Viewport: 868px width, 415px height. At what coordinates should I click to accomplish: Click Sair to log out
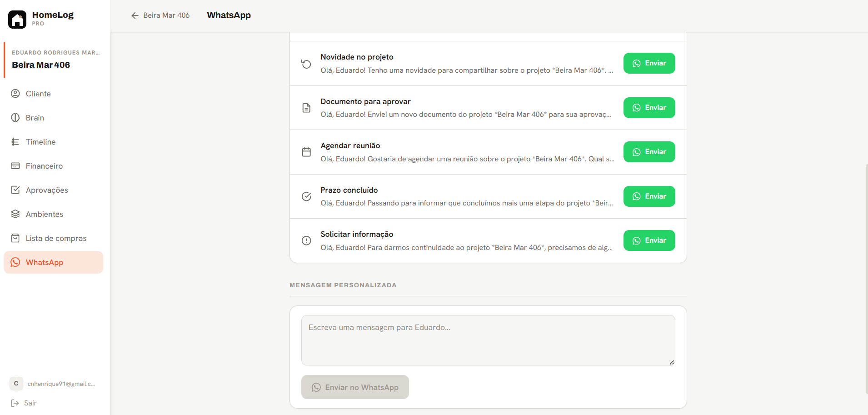point(24,403)
